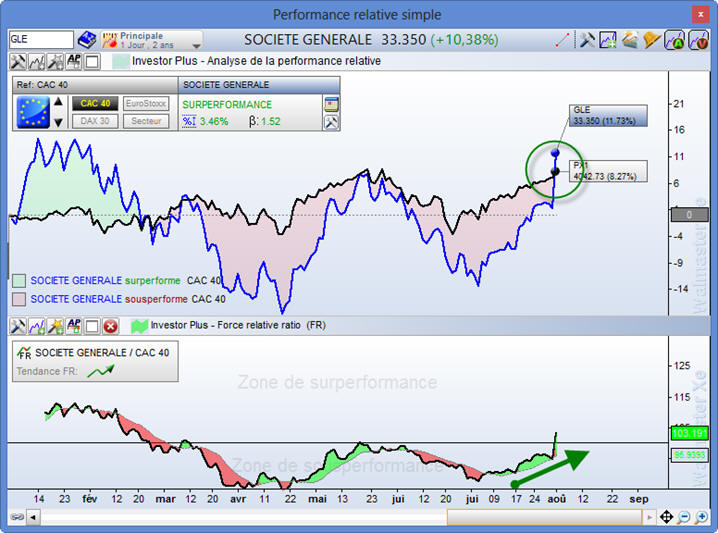This screenshot has height=533, width=718.
Task: Click AP icon in Force relative ratio toolbar
Action: click(74, 326)
